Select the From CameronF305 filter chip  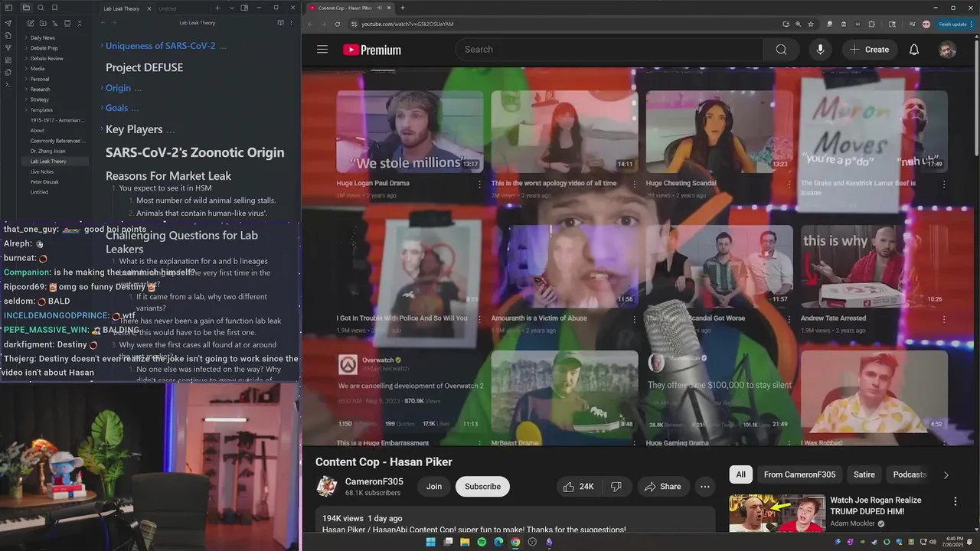[799, 474]
